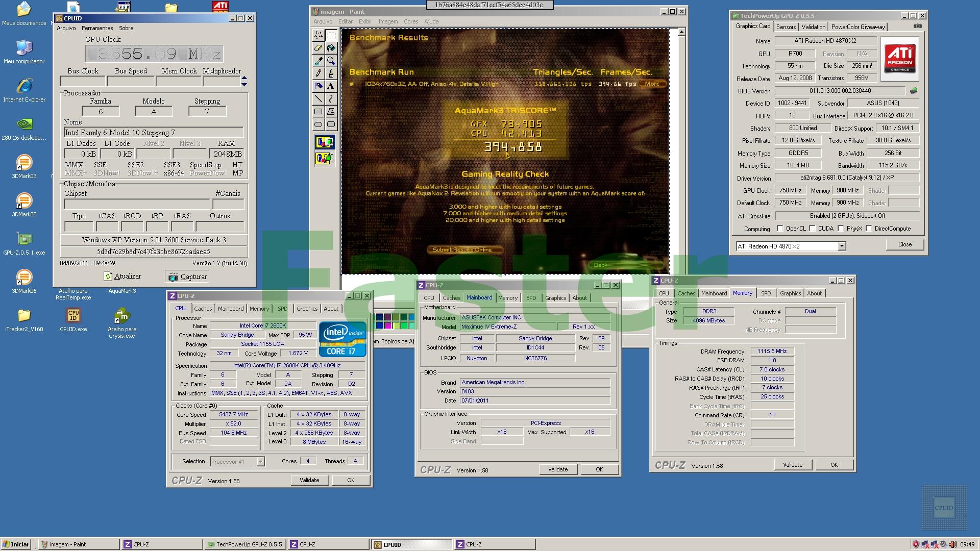Open Arquivo menu in Paint
980x551 pixels.
point(323,21)
